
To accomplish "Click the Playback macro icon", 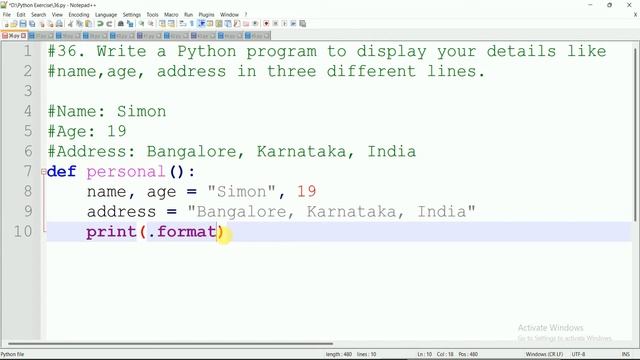I will [284, 24].
